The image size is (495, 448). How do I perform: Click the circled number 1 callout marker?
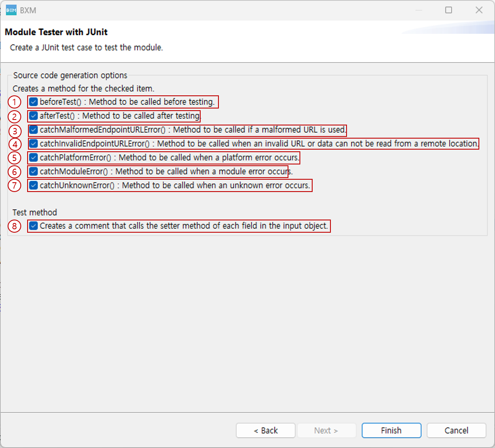(x=15, y=102)
